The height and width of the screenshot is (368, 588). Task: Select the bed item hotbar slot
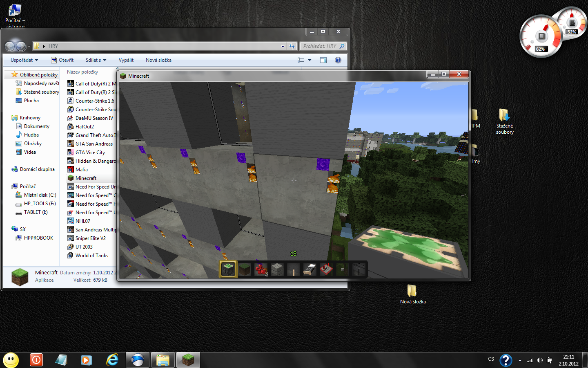310,269
